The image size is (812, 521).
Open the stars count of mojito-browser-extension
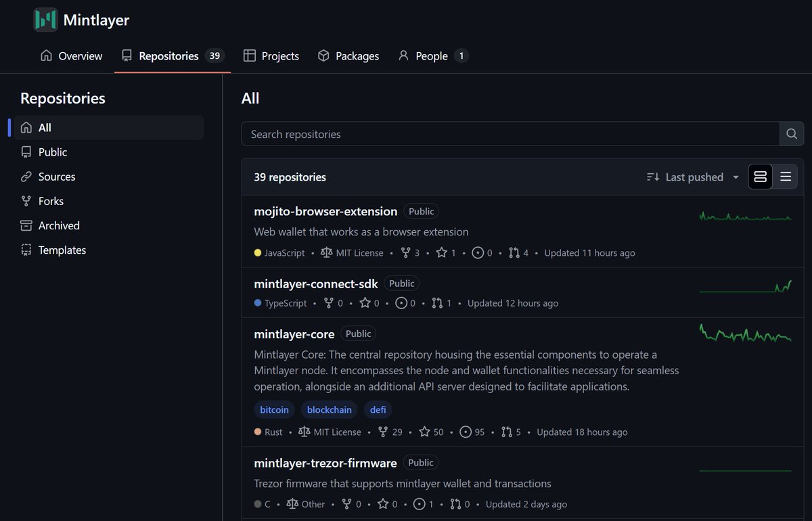tap(446, 252)
